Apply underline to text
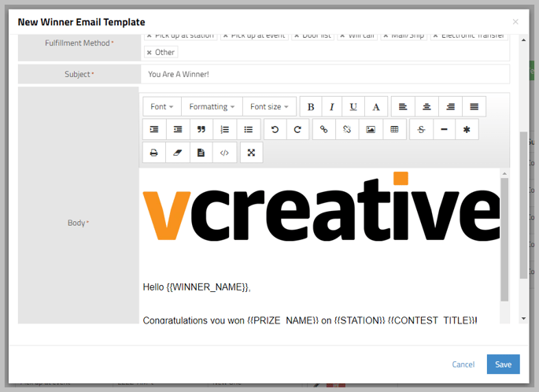Image resolution: width=539 pixels, height=392 pixels. [x=353, y=106]
